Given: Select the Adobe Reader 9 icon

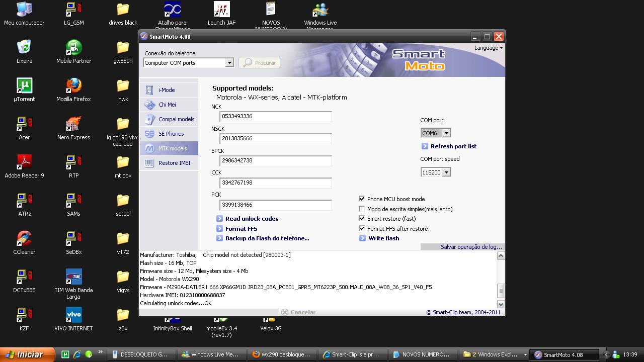Looking at the screenshot, I should pyautogui.click(x=24, y=166).
